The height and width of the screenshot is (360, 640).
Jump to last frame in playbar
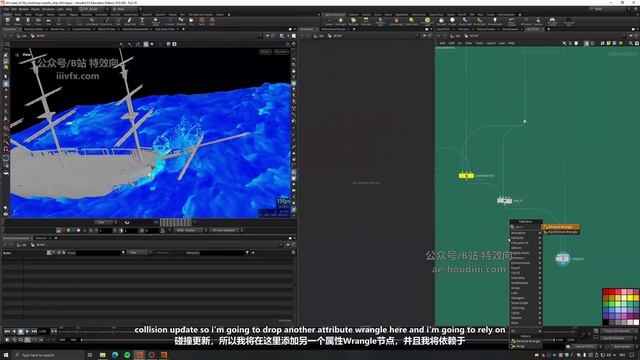pyautogui.click(x=34, y=331)
